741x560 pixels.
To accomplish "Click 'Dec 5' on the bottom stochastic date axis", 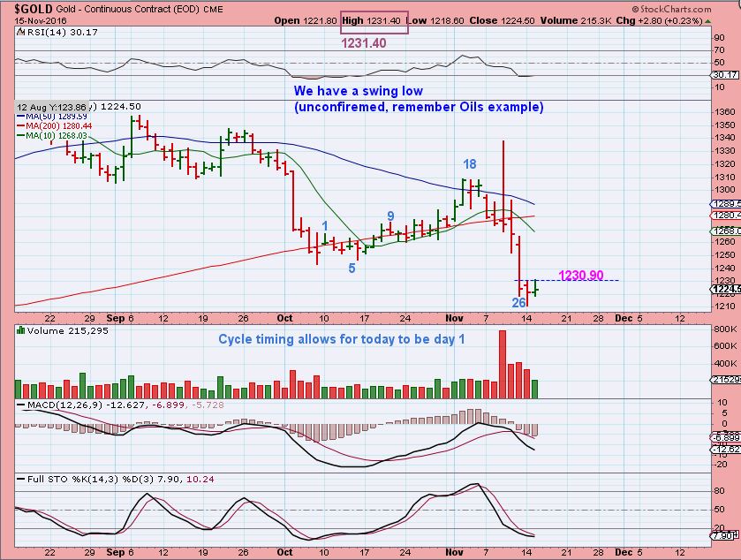I will 629,552.
